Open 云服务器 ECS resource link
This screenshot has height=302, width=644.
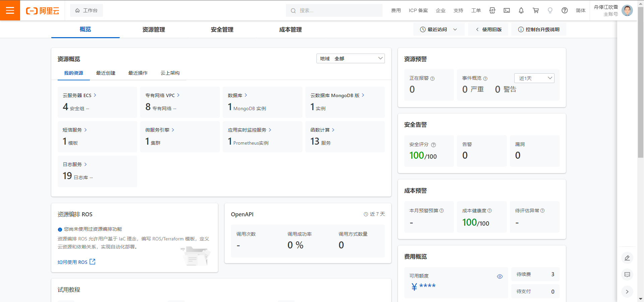coord(79,95)
